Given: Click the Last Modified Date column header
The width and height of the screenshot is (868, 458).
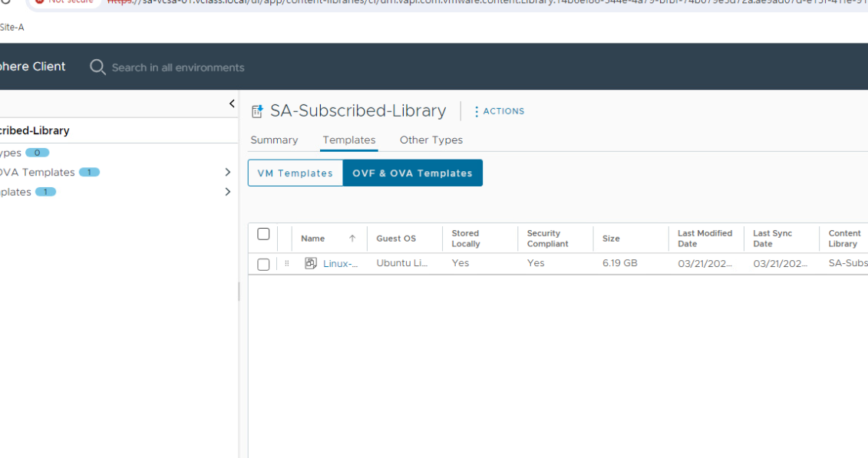Looking at the screenshot, I should click(x=705, y=239).
